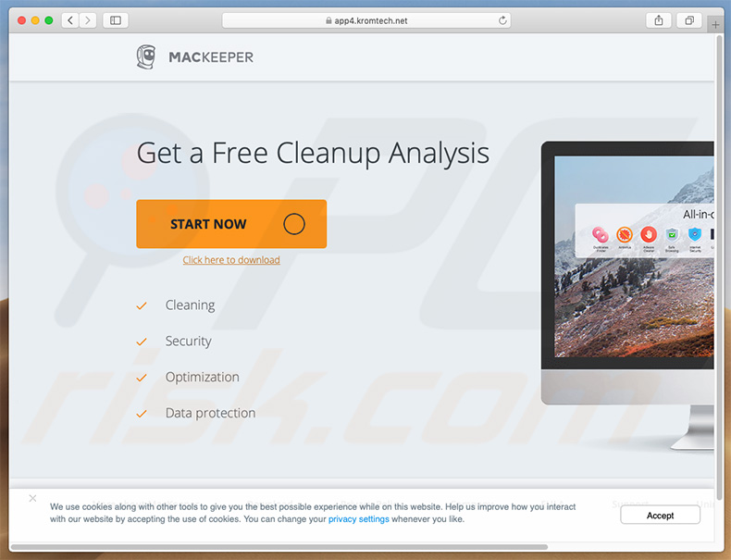
Task: Click the red Adware Cleaner hand icon
Action: [x=649, y=234]
